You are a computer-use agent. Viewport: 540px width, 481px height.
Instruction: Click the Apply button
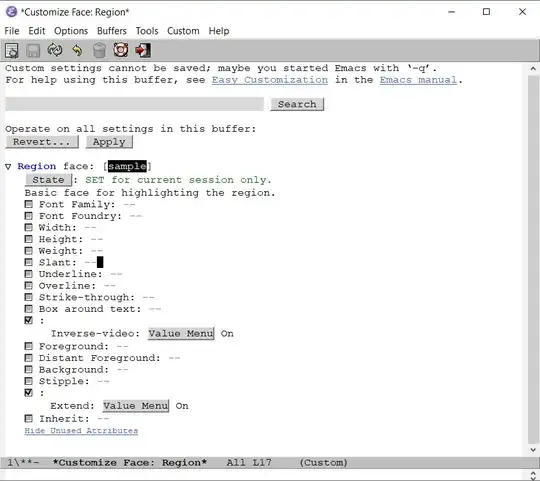point(109,142)
